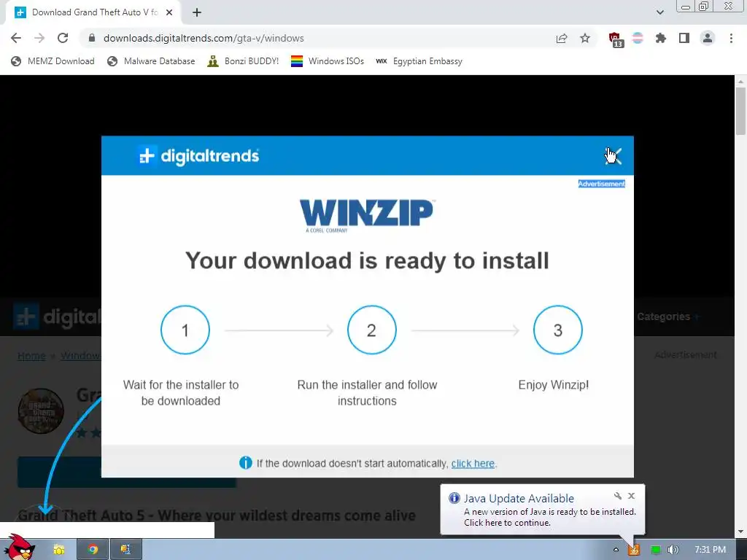Open the red shield extension with 13 badge

coord(616,39)
